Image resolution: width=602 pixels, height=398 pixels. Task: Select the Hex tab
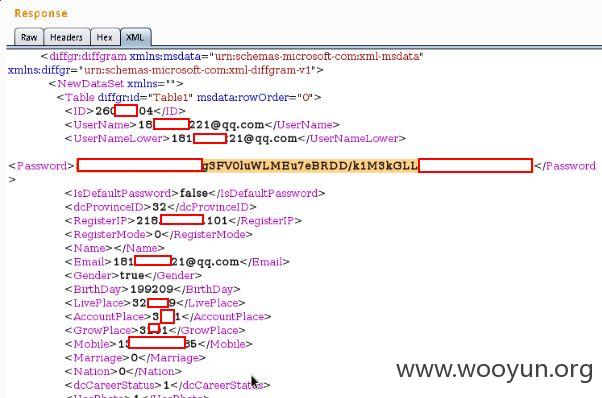tap(105, 37)
